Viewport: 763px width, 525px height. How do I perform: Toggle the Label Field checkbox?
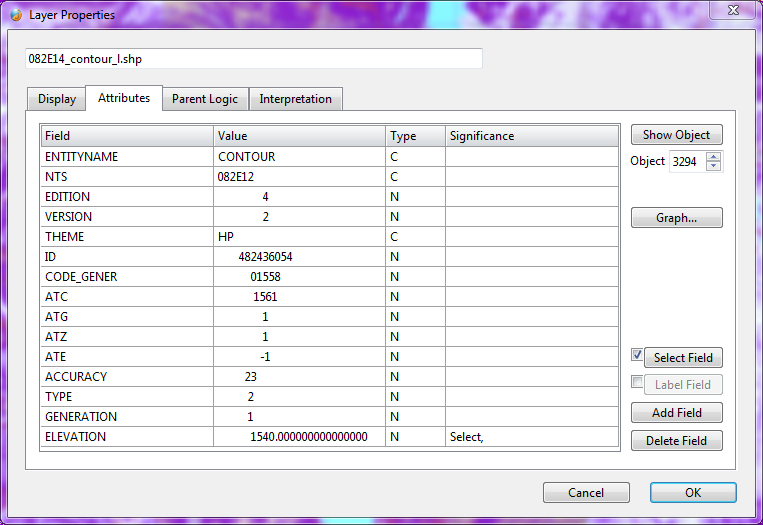pos(637,383)
